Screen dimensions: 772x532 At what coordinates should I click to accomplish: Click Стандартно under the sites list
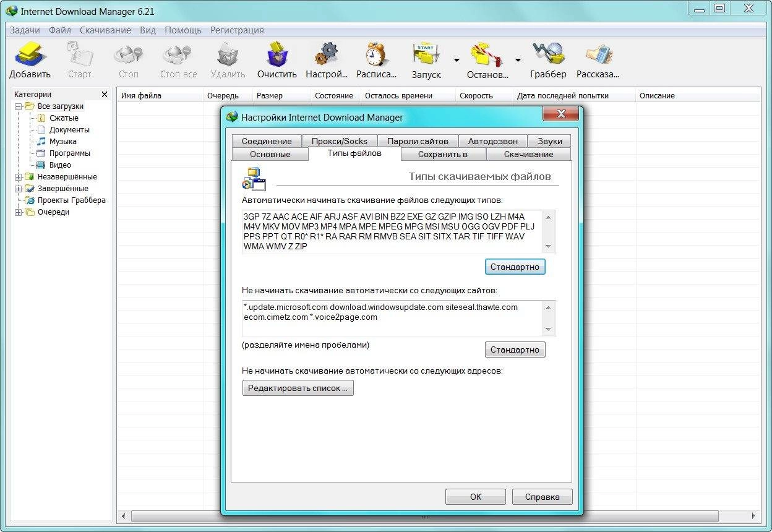515,350
